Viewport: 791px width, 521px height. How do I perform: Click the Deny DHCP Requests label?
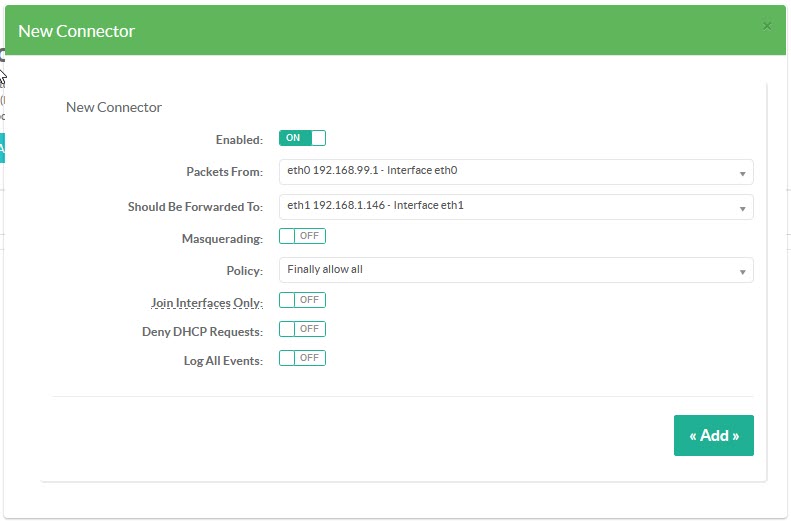(x=202, y=332)
